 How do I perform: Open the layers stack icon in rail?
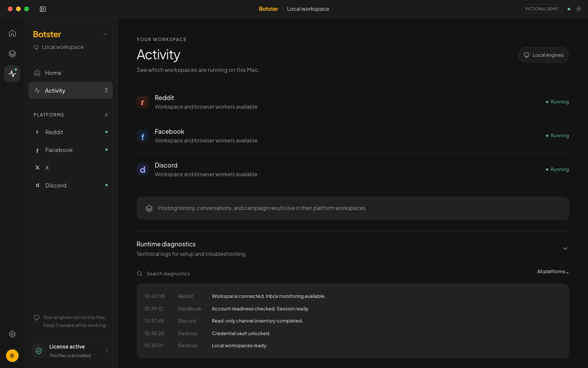tap(12, 54)
